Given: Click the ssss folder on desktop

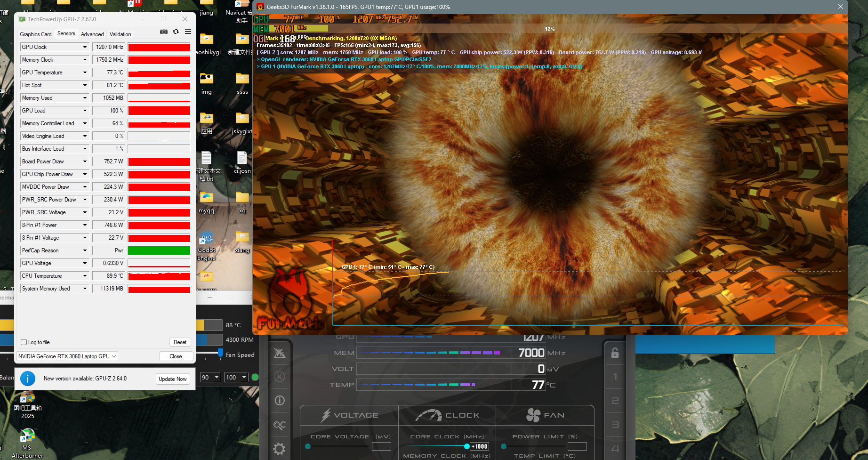Looking at the screenshot, I should (x=242, y=83).
